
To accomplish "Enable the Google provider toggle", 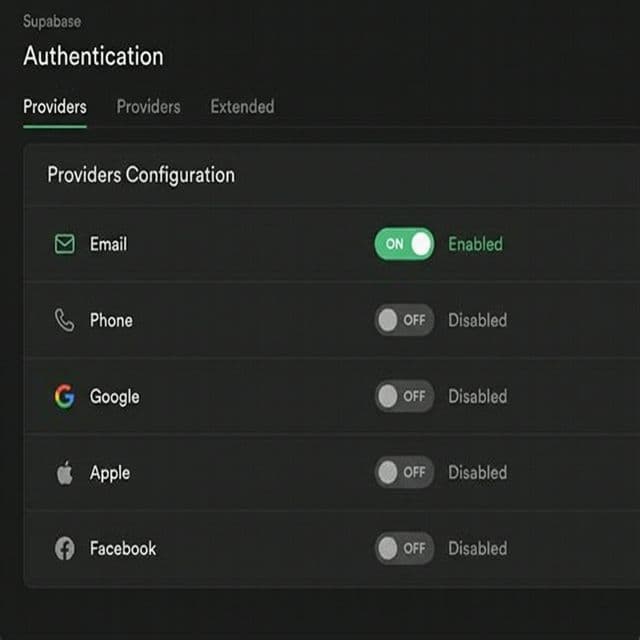I will pos(404,396).
